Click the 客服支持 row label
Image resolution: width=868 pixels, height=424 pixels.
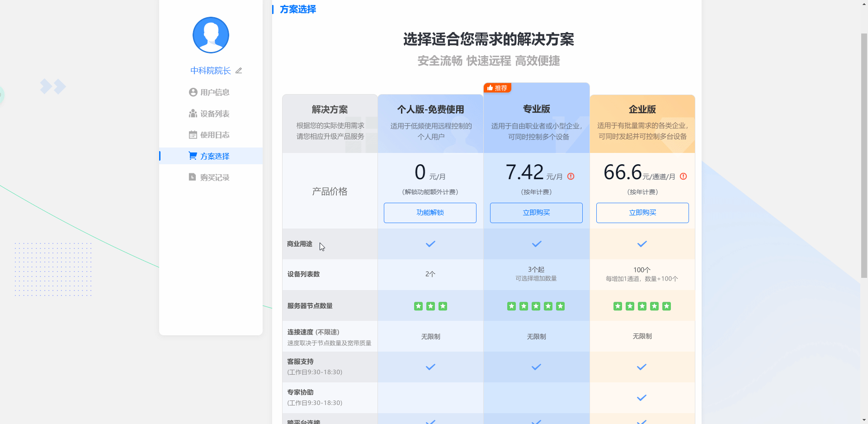click(300, 362)
